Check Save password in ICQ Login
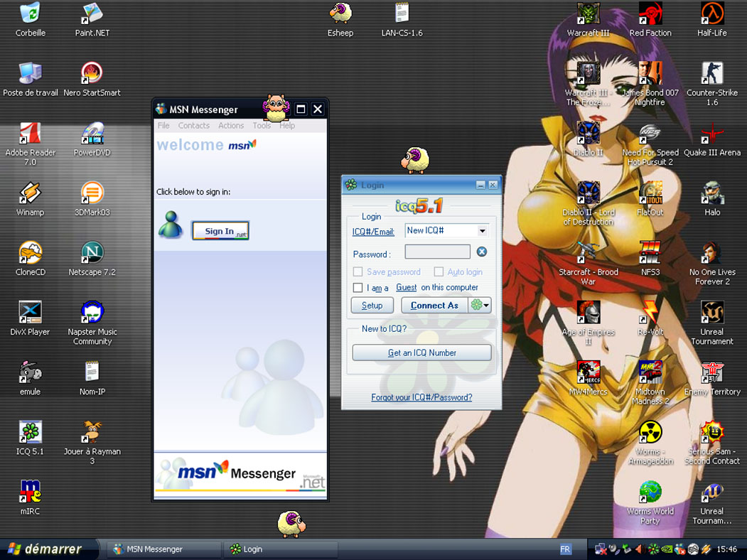 [358, 272]
